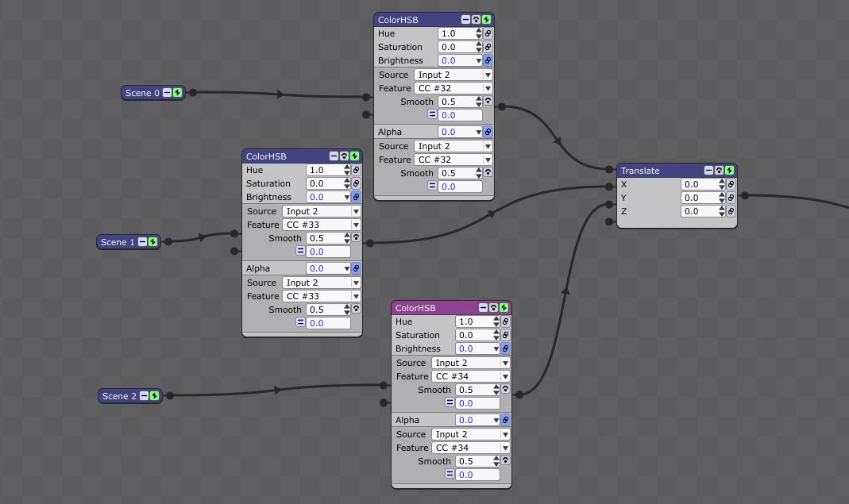849x504 pixels.
Task: Click middle header icon of CC #34 ColorHSB
Action: coord(493,307)
